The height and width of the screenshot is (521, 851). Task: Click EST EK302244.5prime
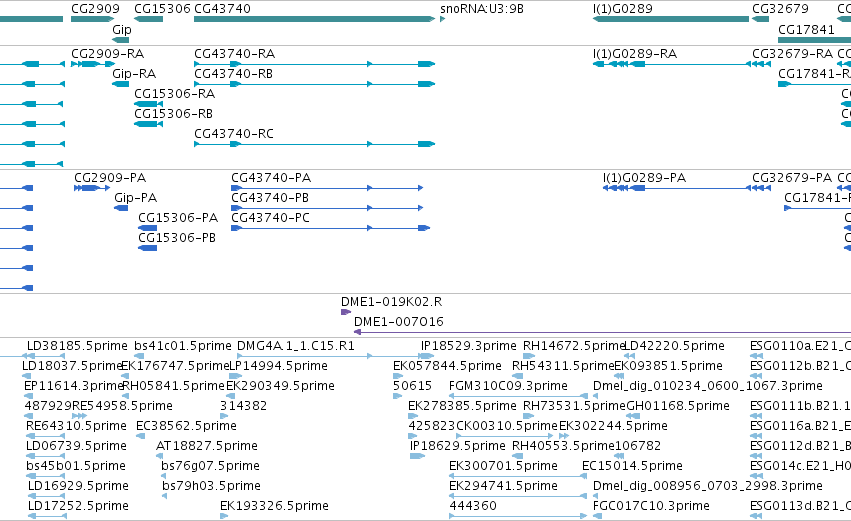pyautogui.click(x=613, y=426)
